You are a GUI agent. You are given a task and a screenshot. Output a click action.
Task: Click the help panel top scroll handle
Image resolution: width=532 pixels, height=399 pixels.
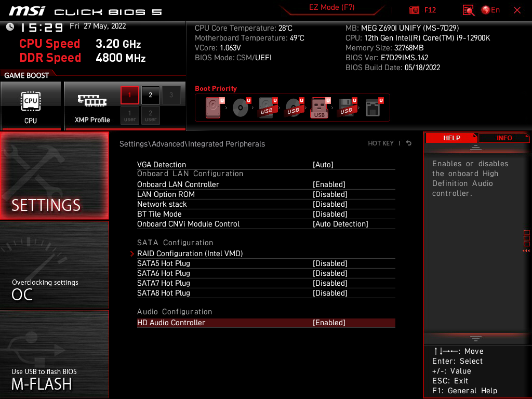[x=476, y=148]
